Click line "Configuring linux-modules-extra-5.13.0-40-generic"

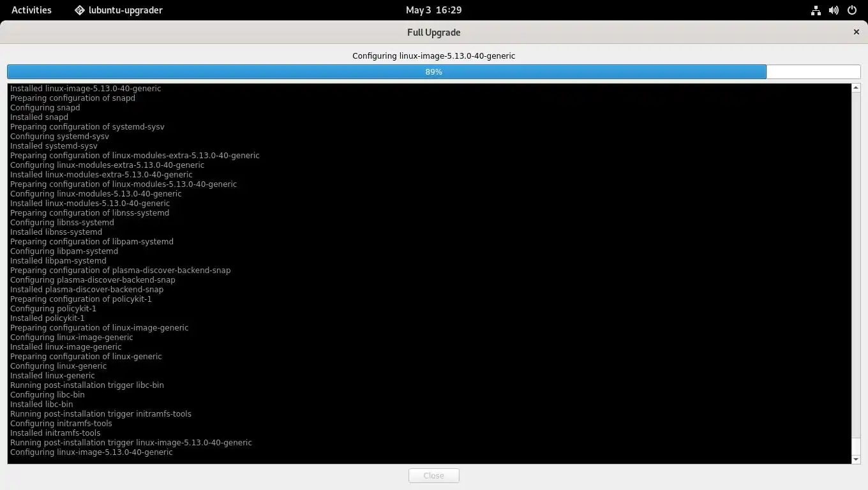tap(107, 165)
